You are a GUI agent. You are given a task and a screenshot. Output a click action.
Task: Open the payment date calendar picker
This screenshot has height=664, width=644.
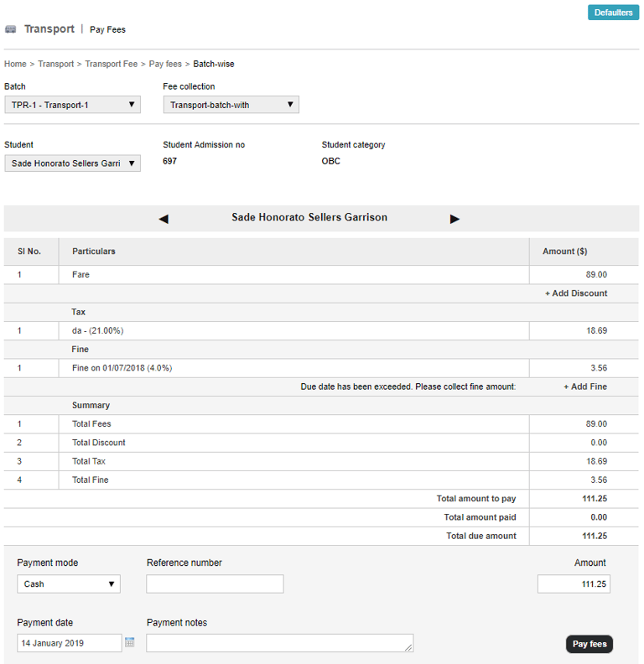[130, 643]
